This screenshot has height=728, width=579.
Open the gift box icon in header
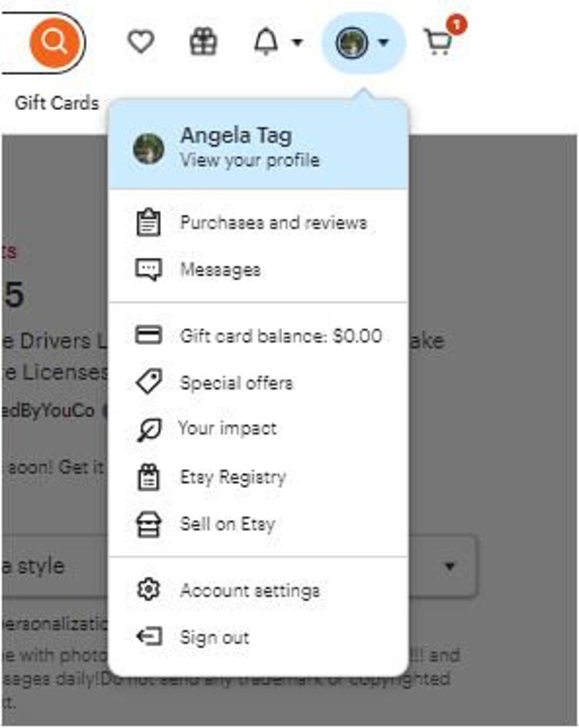pos(203,42)
